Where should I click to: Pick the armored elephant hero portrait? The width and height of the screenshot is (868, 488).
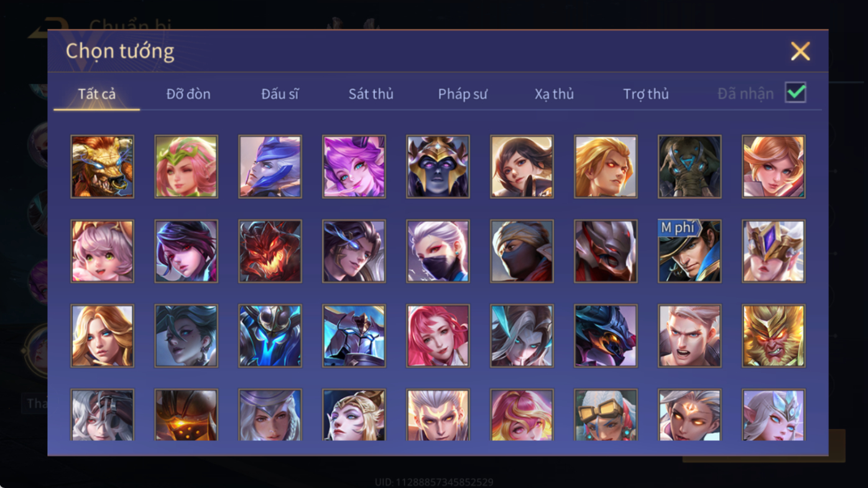[x=690, y=167]
